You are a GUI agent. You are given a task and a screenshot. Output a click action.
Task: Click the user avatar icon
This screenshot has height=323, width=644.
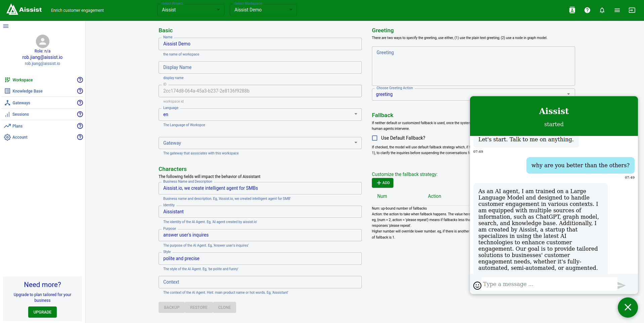[x=43, y=41]
